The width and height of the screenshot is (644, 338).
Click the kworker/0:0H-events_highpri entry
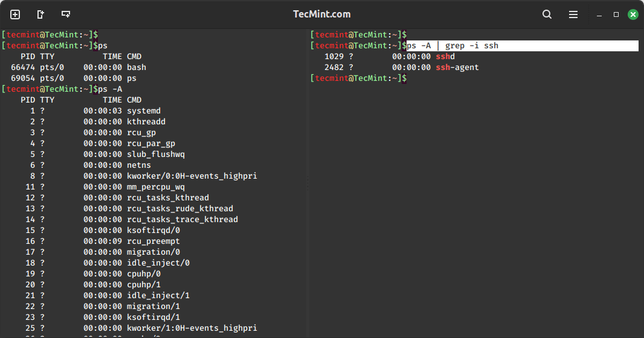click(x=192, y=176)
